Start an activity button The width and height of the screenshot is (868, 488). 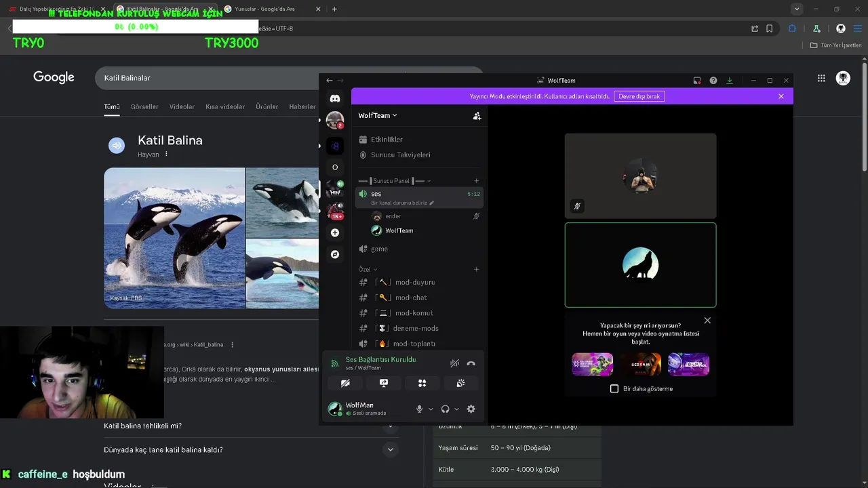click(422, 383)
